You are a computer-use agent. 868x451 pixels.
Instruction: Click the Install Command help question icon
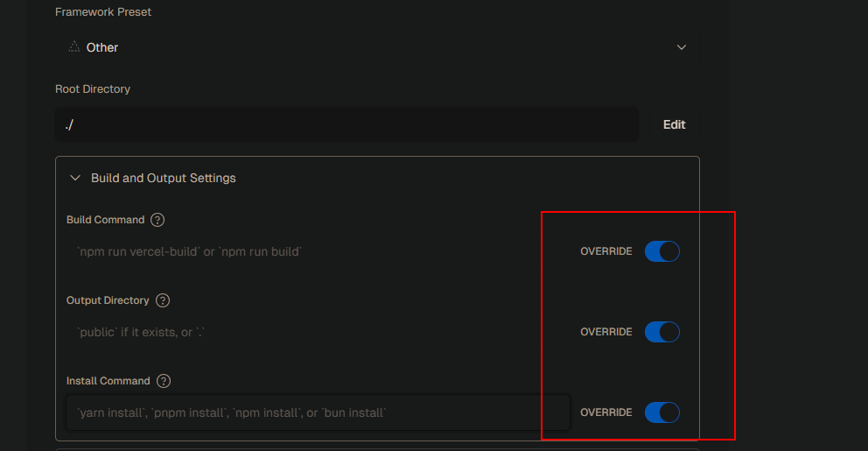pyautogui.click(x=164, y=381)
